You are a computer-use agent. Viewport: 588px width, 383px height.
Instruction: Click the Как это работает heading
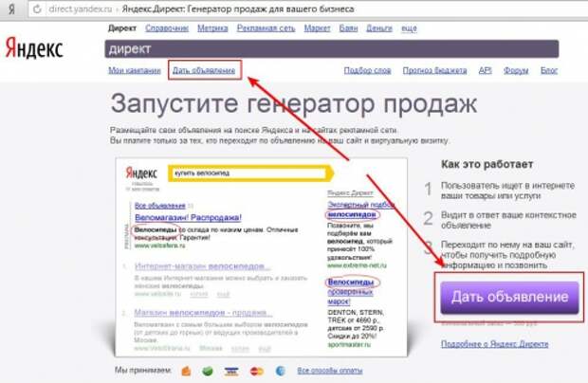point(487,164)
